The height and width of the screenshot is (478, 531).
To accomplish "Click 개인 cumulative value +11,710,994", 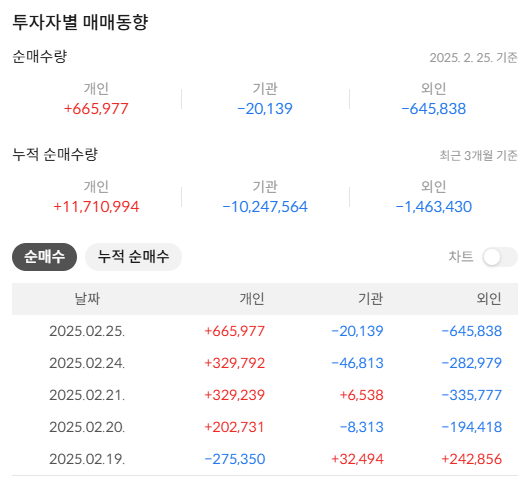I will [x=96, y=207].
